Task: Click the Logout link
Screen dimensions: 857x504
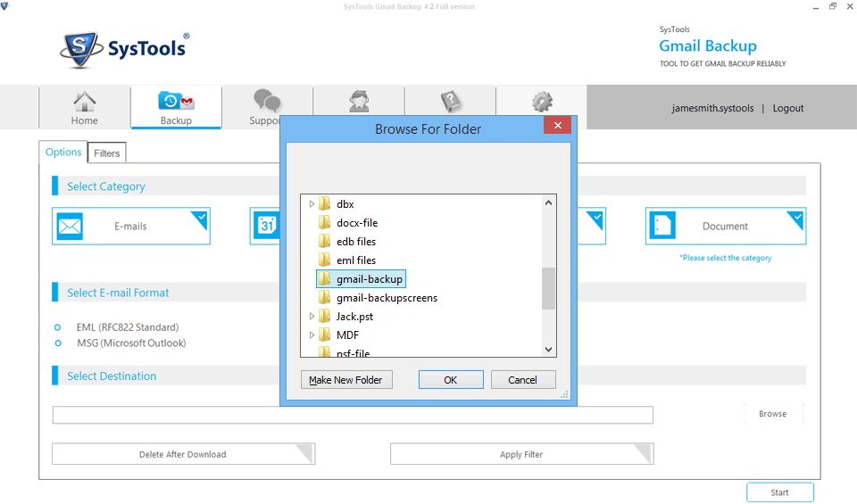Action: tap(787, 108)
